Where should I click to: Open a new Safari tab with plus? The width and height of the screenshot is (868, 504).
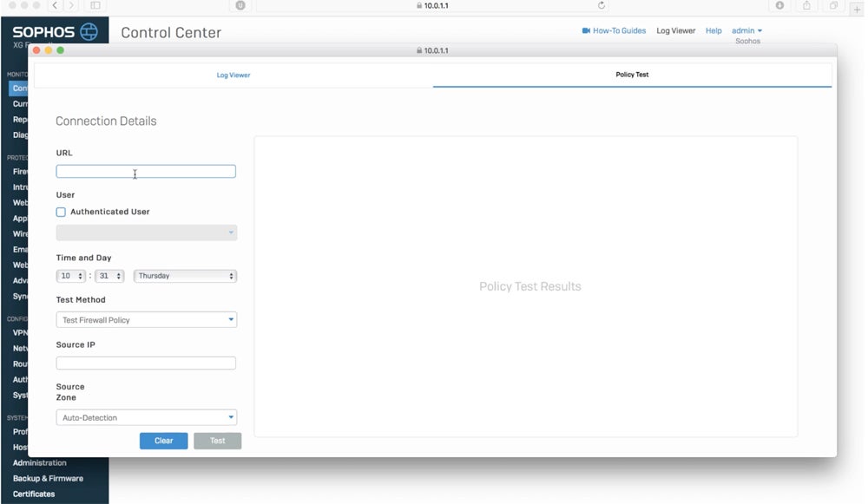[x=858, y=8]
